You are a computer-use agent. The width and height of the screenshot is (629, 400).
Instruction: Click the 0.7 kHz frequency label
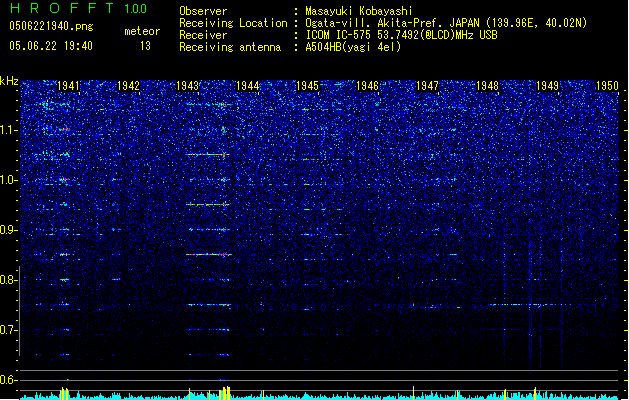(8, 330)
